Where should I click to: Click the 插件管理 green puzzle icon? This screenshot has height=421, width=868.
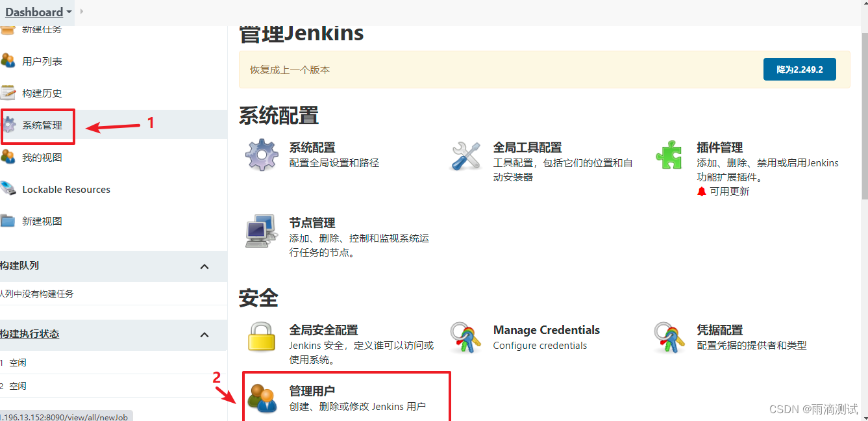point(669,155)
